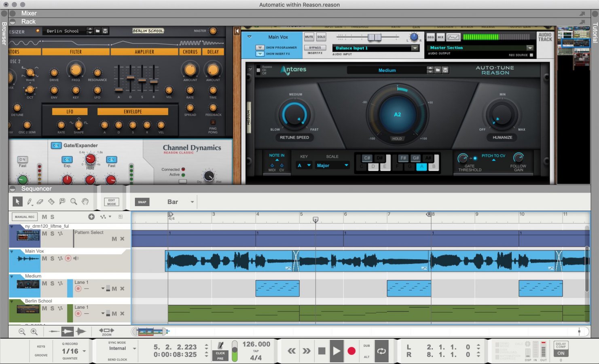Select the Eraser tool
The width and height of the screenshot is (599, 364).
click(x=40, y=201)
